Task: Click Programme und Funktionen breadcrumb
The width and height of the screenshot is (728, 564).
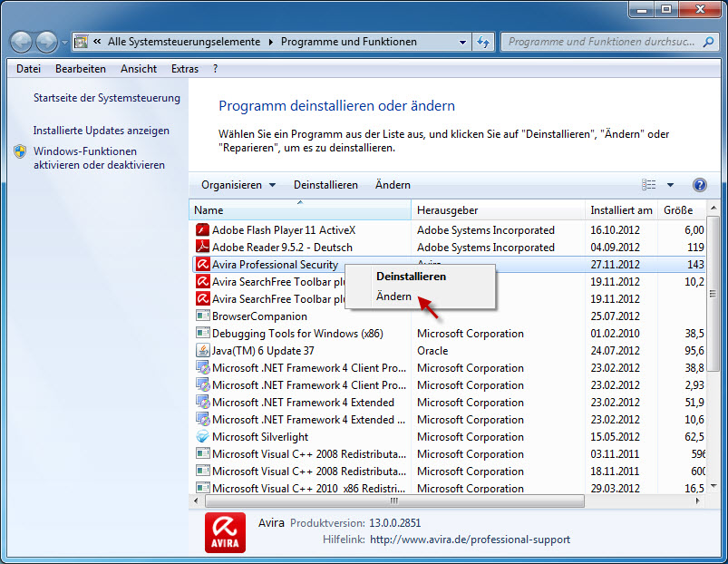Action: [x=349, y=42]
